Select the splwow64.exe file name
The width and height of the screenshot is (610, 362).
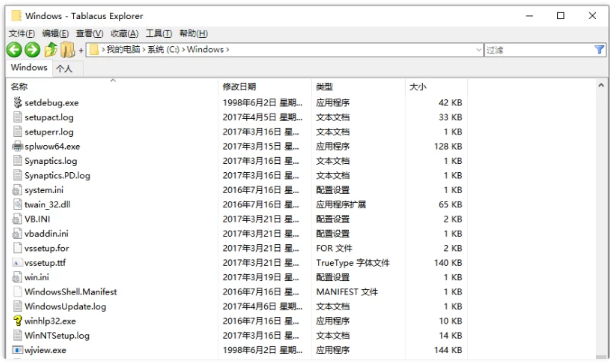tap(52, 147)
